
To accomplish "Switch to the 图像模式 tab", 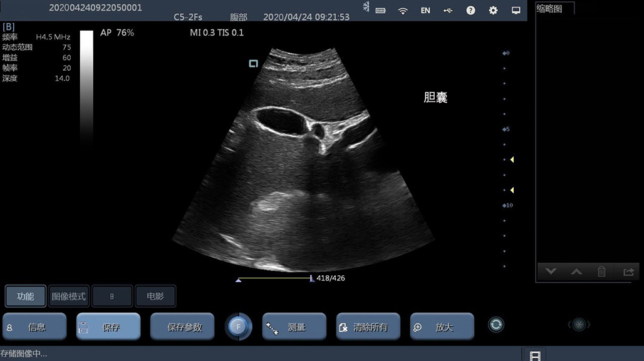I will point(68,297).
